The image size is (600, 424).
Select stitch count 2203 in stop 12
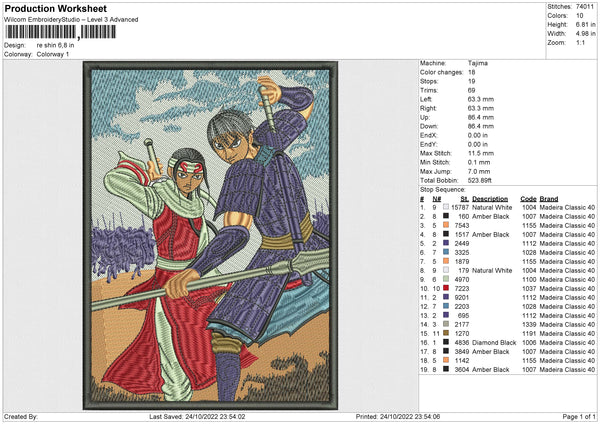[462, 307]
